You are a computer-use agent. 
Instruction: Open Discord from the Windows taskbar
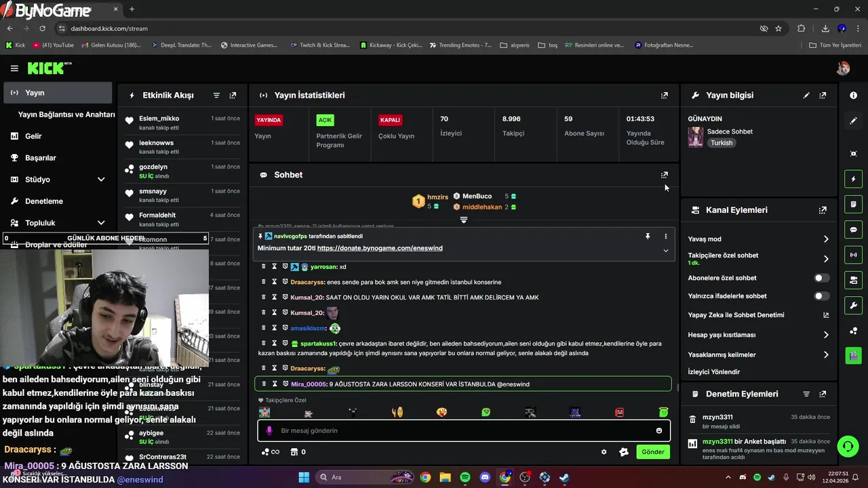click(x=485, y=477)
